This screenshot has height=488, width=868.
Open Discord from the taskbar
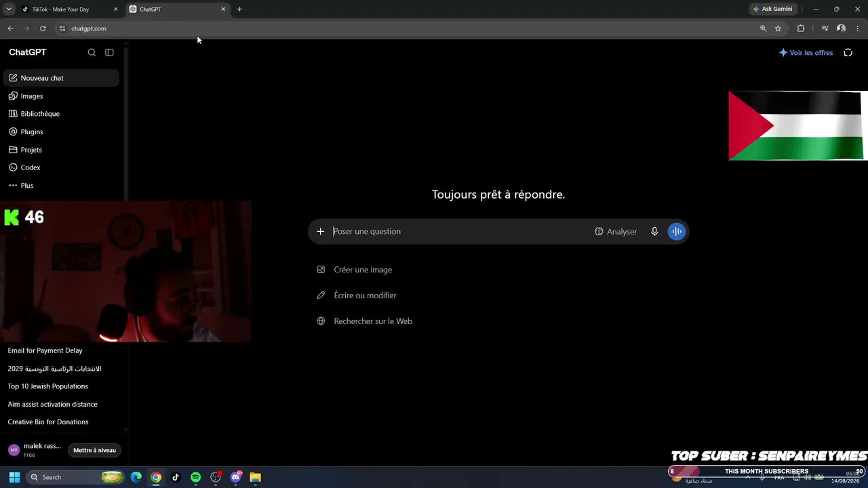235,477
